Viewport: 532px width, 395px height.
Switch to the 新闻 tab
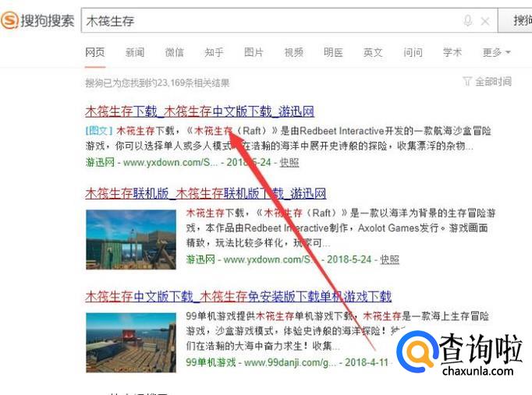[x=135, y=52]
